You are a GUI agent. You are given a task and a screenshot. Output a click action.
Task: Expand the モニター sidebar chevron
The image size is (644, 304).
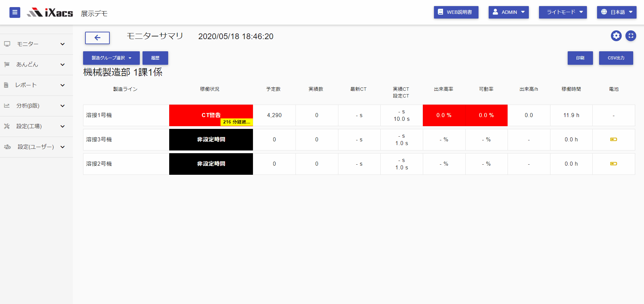click(62, 44)
